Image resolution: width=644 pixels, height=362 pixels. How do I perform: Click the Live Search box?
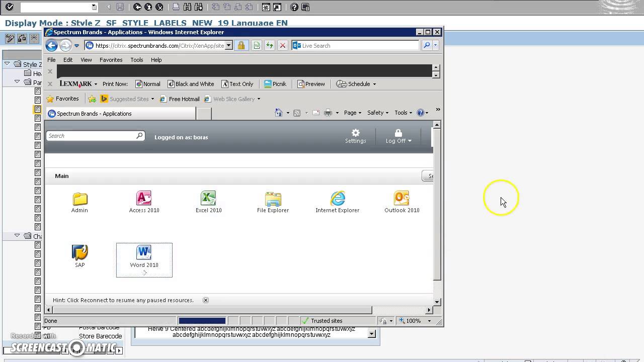355,45
